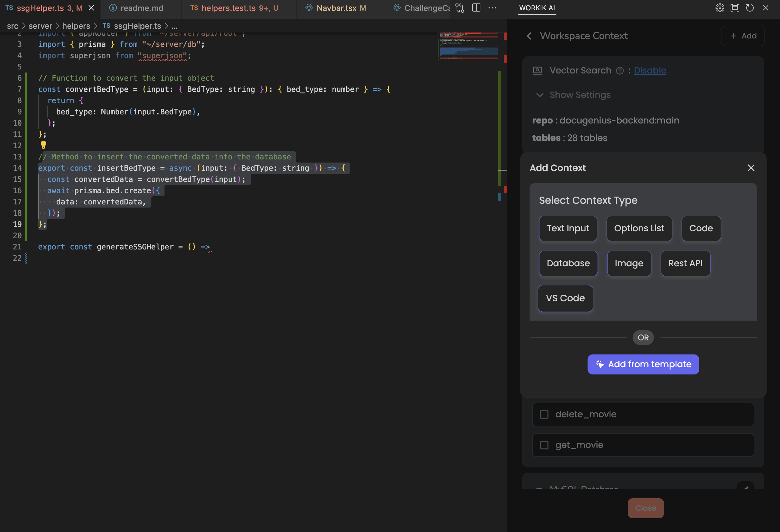The width and height of the screenshot is (780, 532).
Task: Click the sparkle icon on Add from template
Action: coord(600,364)
